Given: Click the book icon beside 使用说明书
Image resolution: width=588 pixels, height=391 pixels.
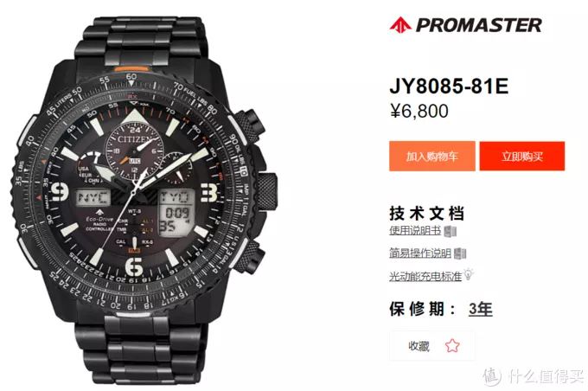Looking at the screenshot, I should point(450,231).
